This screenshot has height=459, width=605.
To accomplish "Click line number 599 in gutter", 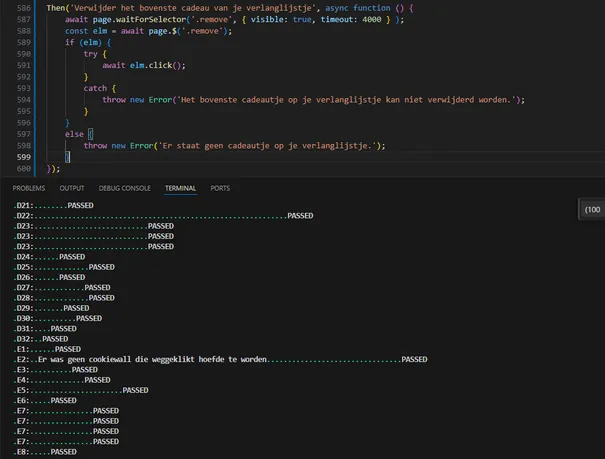I will click(x=24, y=157).
